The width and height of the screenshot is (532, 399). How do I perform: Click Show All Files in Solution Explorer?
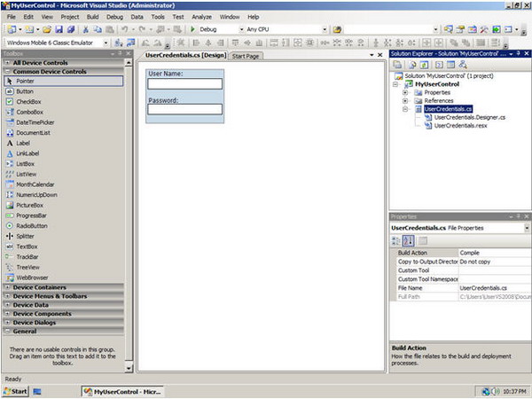(412, 65)
